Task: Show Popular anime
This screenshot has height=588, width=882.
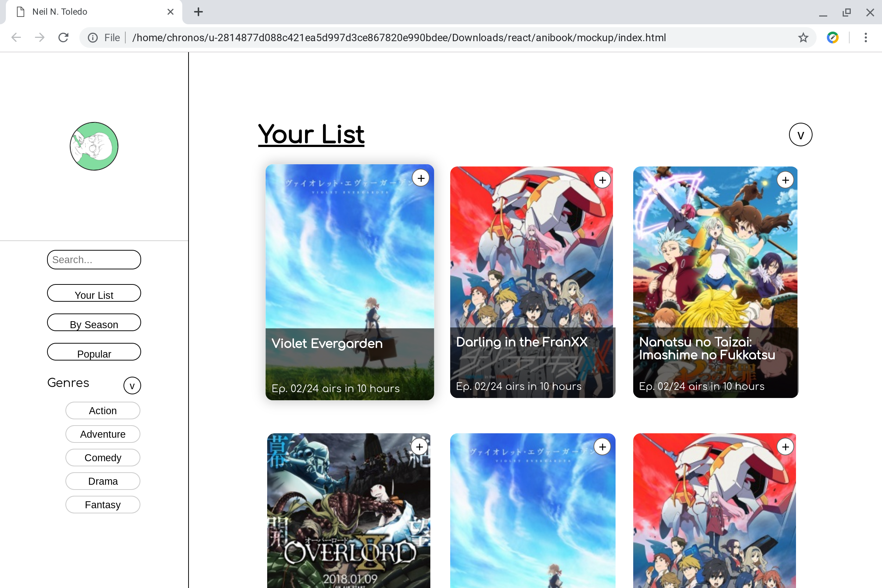Action: coord(94,352)
